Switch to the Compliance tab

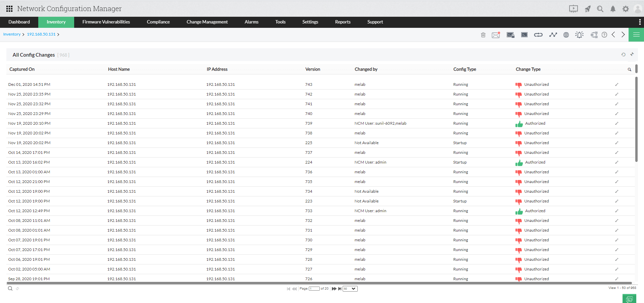coord(158,22)
